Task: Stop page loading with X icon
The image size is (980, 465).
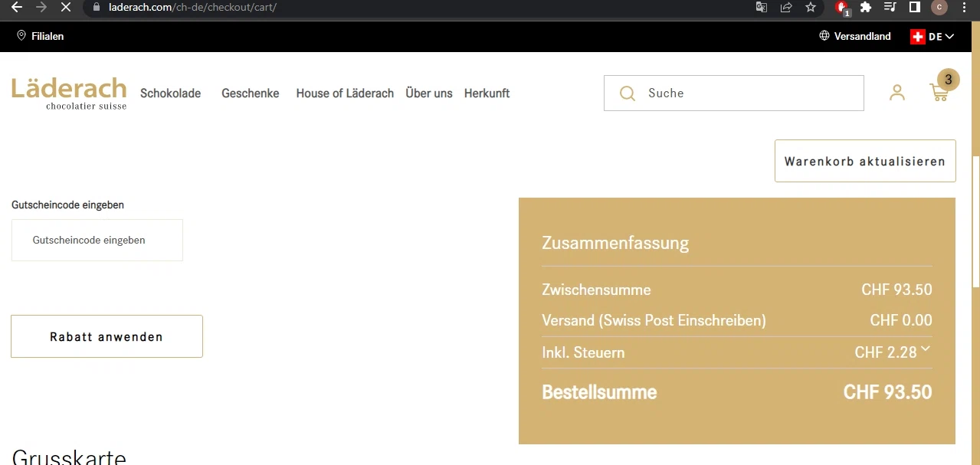Action: (x=65, y=8)
